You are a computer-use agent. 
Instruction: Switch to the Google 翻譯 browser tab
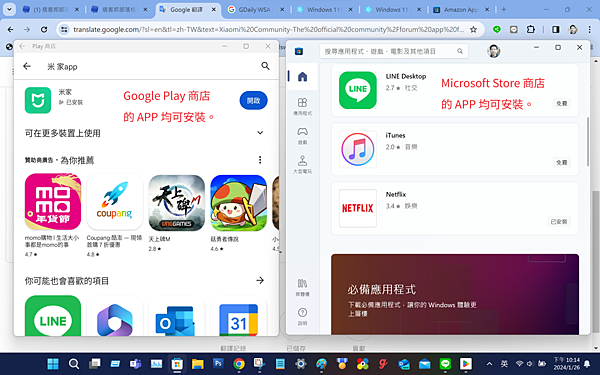pyautogui.click(x=189, y=10)
